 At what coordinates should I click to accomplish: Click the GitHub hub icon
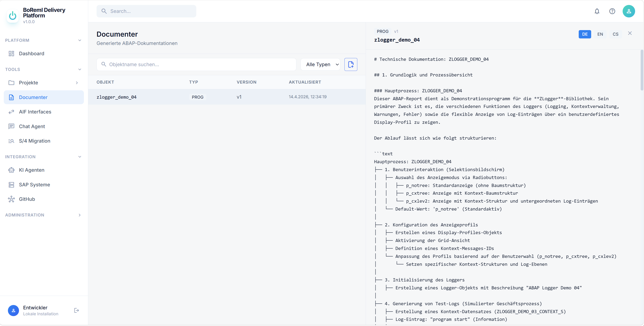click(x=11, y=199)
